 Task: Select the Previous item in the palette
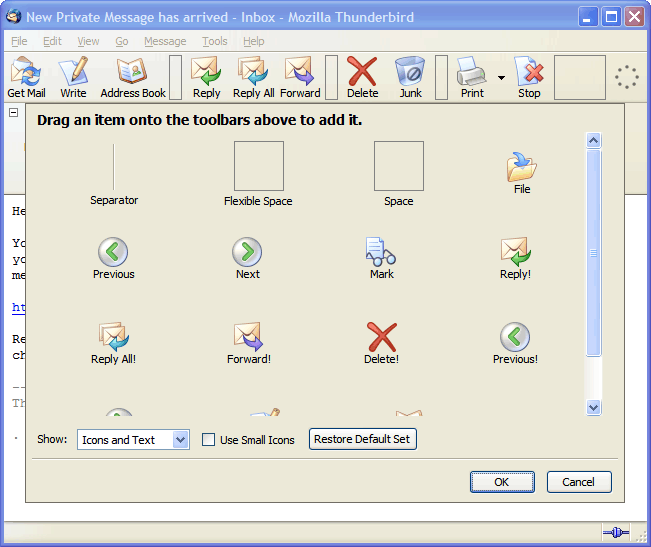[113, 259]
